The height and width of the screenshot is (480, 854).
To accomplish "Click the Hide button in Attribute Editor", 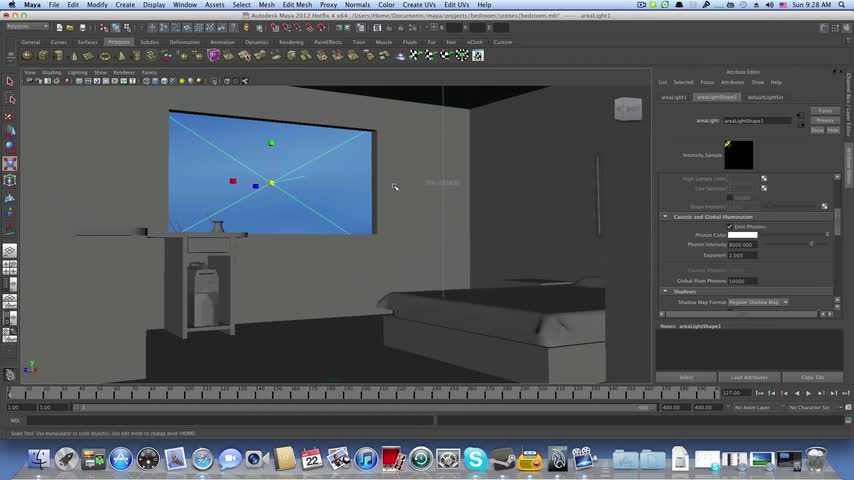I will (833, 130).
